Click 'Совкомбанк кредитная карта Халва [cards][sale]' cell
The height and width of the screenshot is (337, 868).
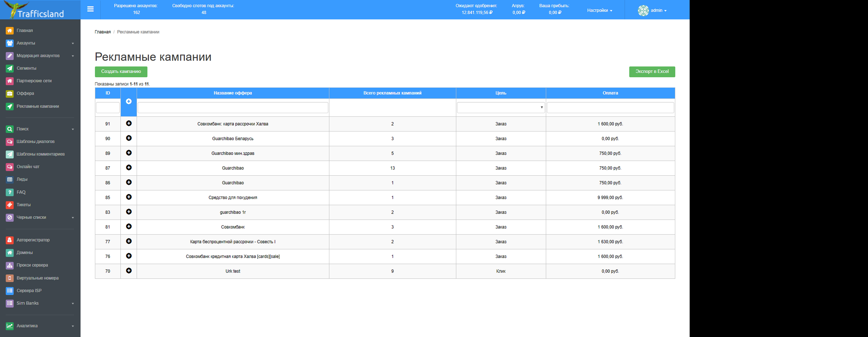(x=233, y=257)
